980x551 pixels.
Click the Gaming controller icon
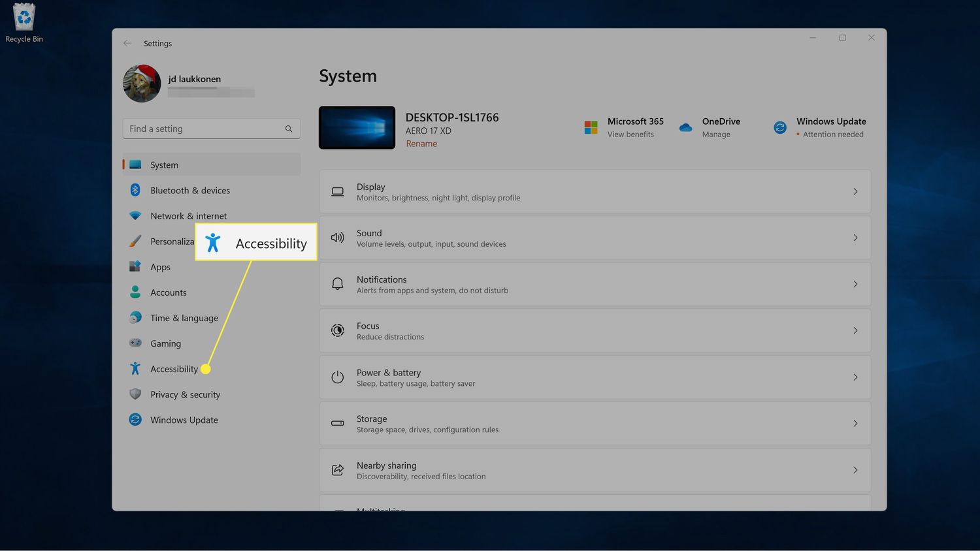135,343
